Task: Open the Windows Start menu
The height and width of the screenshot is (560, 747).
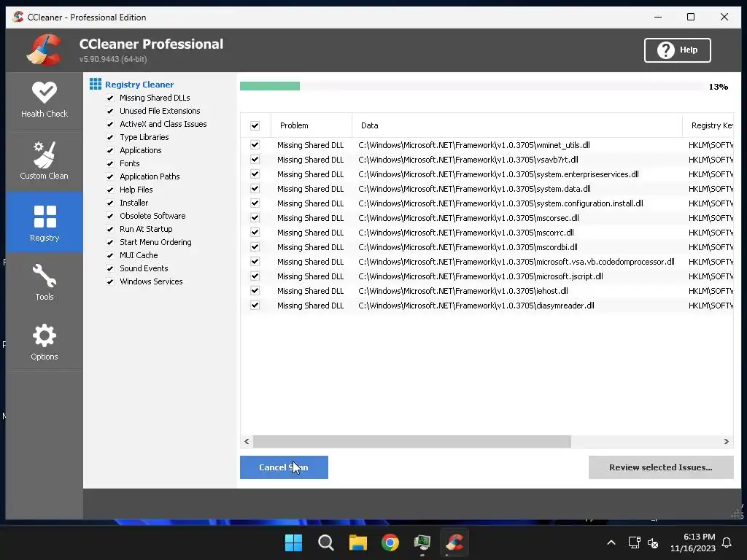Action: 293,542
